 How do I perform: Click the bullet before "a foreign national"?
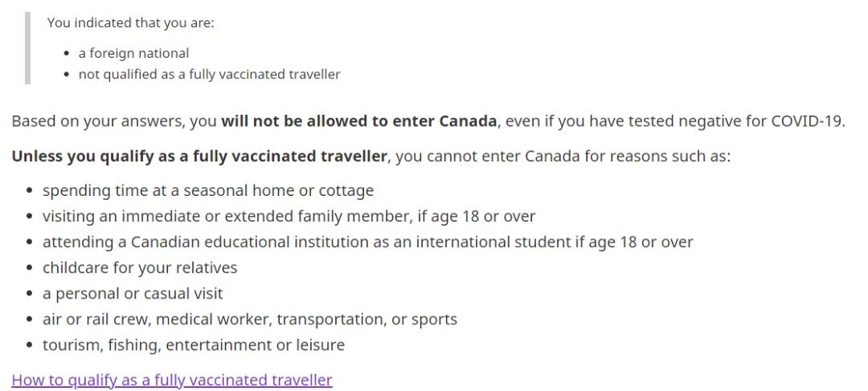tap(67, 54)
